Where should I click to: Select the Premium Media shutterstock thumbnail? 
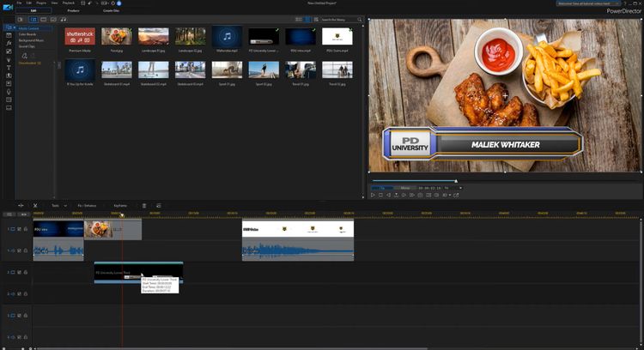(x=80, y=37)
